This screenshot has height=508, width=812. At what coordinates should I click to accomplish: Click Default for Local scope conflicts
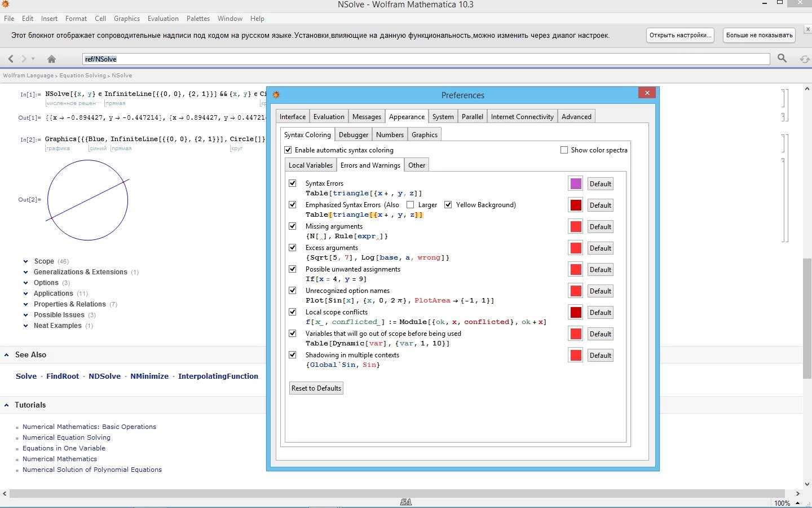click(x=600, y=313)
